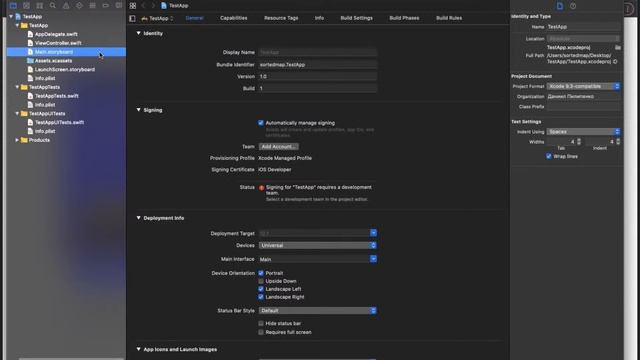Reveal full path in Finder arrow icon
640x360 pixels.
click(x=615, y=62)
